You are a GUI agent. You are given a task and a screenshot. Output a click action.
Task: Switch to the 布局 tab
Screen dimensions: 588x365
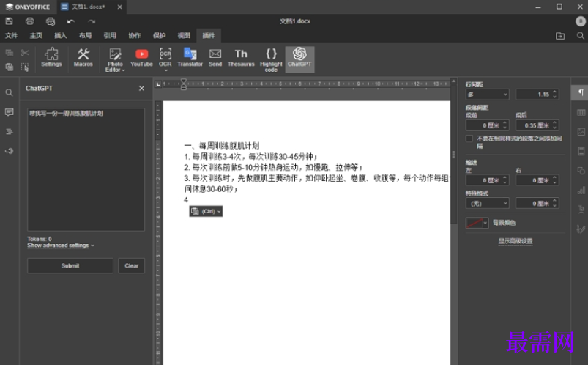85,36
